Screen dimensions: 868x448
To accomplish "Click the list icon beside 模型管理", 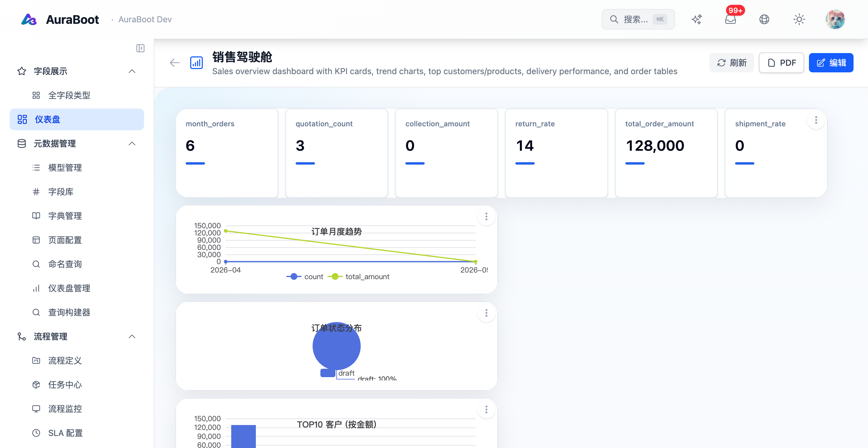I will pyautogui.click(x=36, y=168).
